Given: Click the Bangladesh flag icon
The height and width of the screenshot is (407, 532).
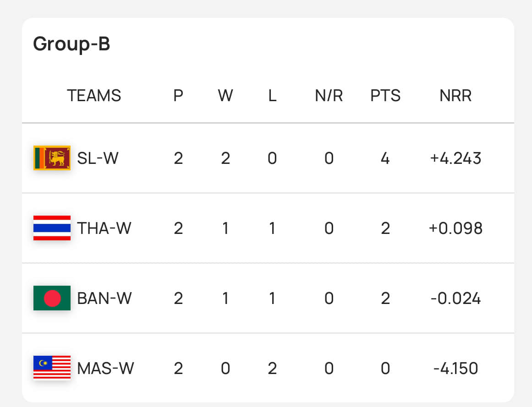Looking at the screenshot, I should pos(52,298).
